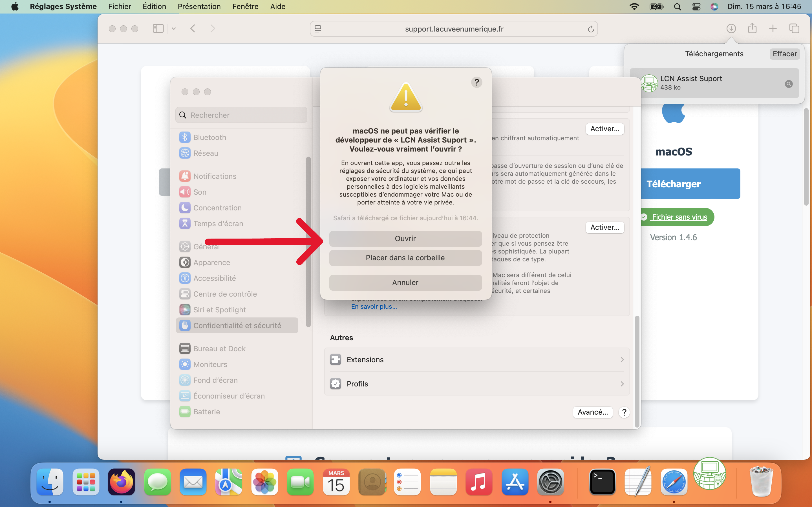
Task: Expand the sidebar tab group dropdown arrow
Action: (173, 28)
